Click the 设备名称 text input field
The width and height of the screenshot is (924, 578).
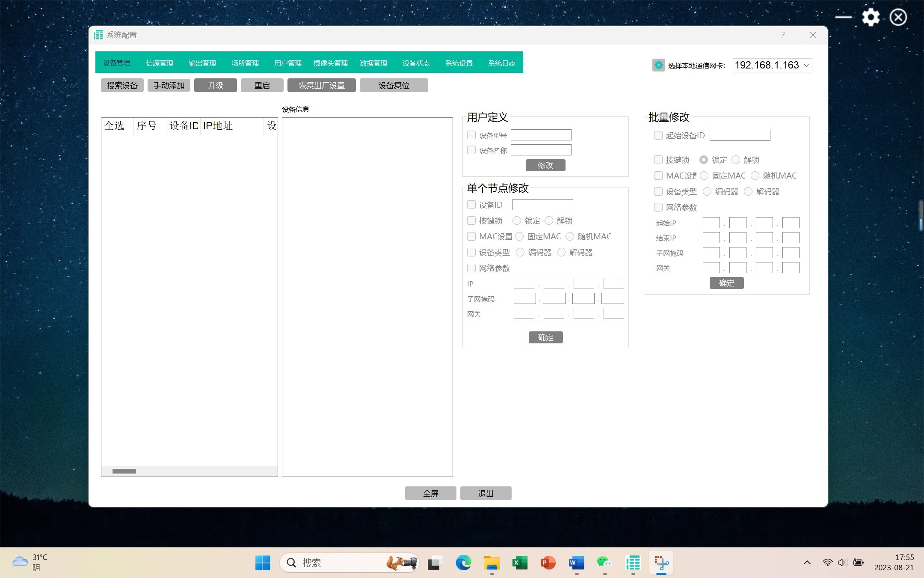[541, 150]
